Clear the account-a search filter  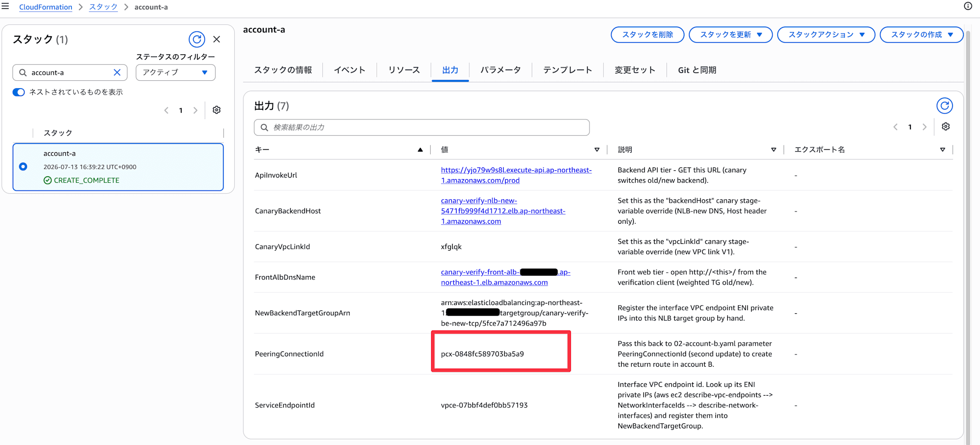[x=117, y=72]
